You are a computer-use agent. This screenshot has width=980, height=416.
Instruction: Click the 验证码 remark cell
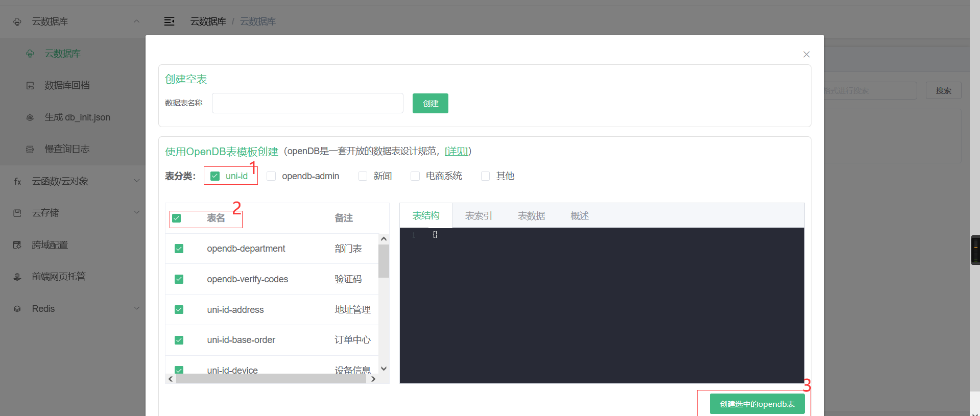coord(348,279)
